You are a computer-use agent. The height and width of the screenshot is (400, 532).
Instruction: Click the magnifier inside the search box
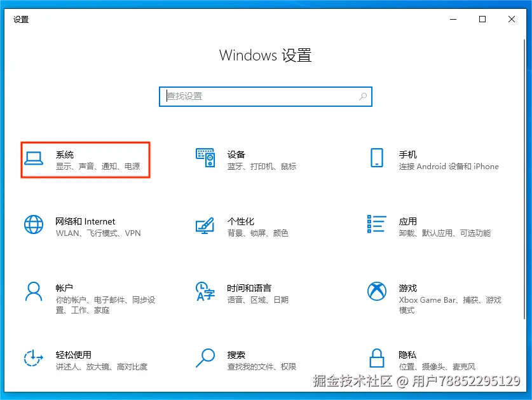click(362, 96)
